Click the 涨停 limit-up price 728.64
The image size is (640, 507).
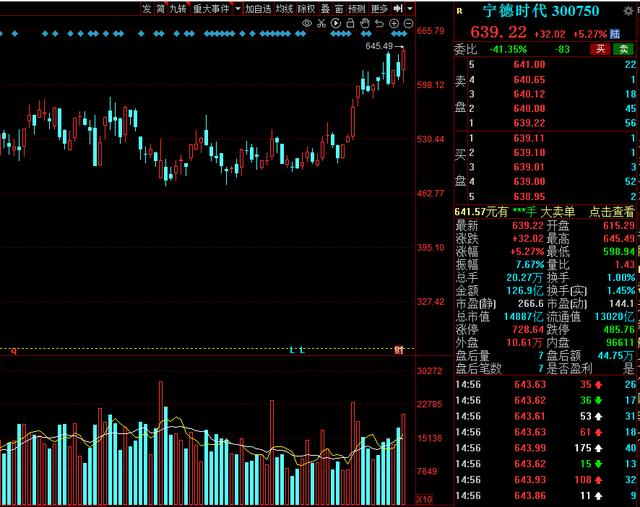(x=528, y=329)
